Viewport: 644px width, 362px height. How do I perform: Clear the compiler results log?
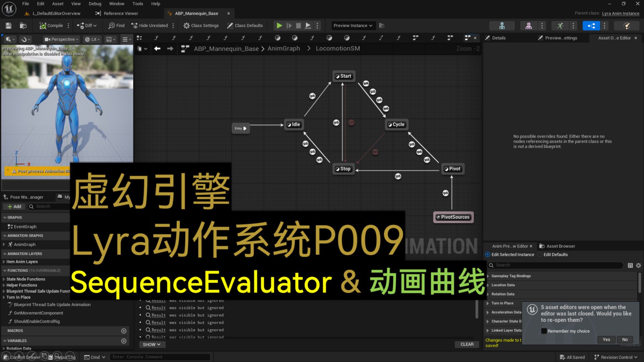click(x=467, y=345)
